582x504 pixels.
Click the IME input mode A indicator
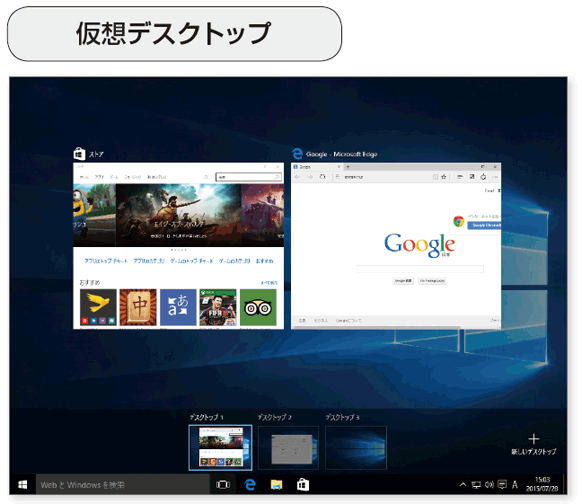click(515, 485)
